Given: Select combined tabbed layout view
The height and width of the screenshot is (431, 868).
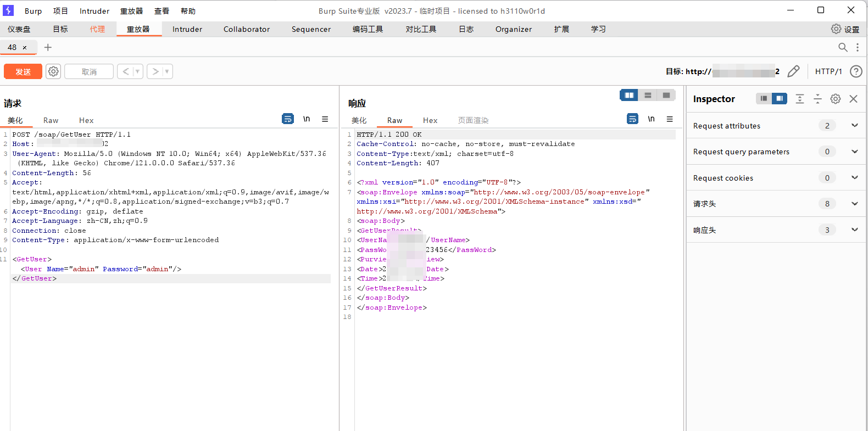Looking at the screenshot, I should pos(666,95).
